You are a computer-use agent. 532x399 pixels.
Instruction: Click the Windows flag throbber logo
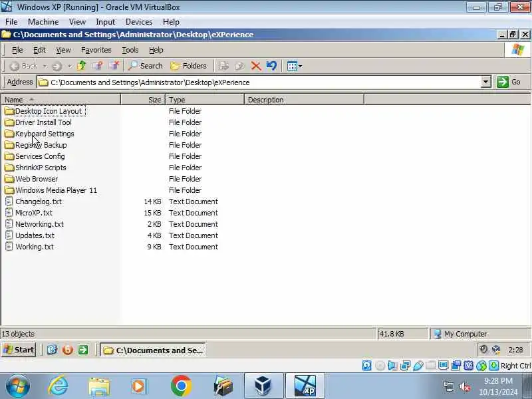point(518,50)
